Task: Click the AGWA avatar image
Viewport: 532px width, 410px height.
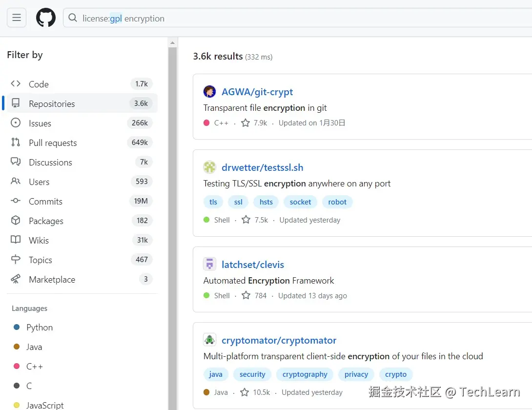Action: coord(209,91)
